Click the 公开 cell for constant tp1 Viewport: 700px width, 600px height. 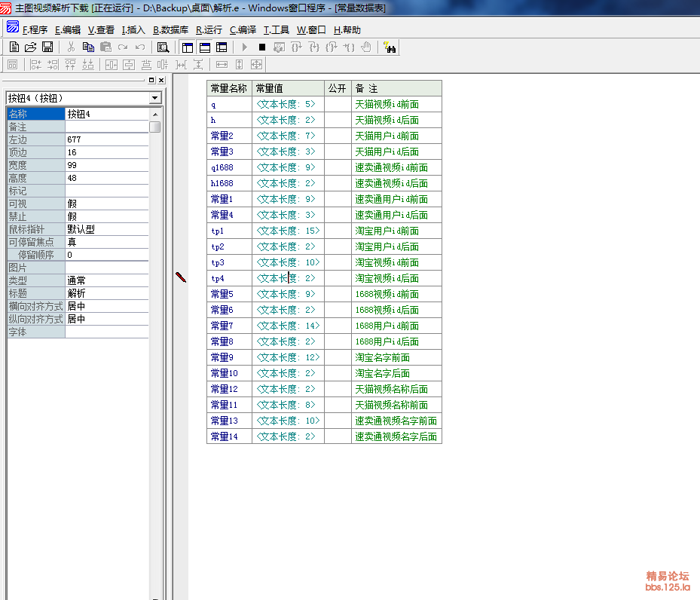(338, 231)
